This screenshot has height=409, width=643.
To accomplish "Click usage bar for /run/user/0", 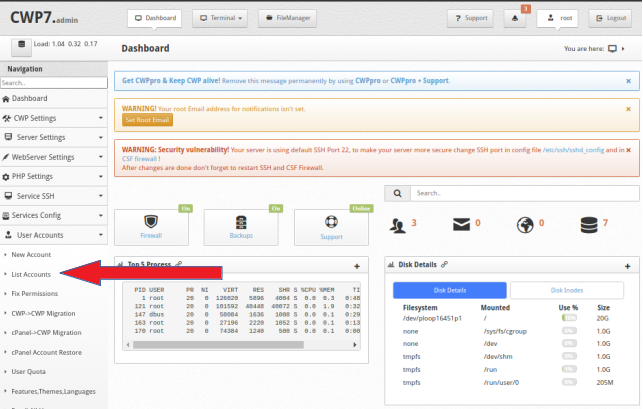I will (569, 382).
